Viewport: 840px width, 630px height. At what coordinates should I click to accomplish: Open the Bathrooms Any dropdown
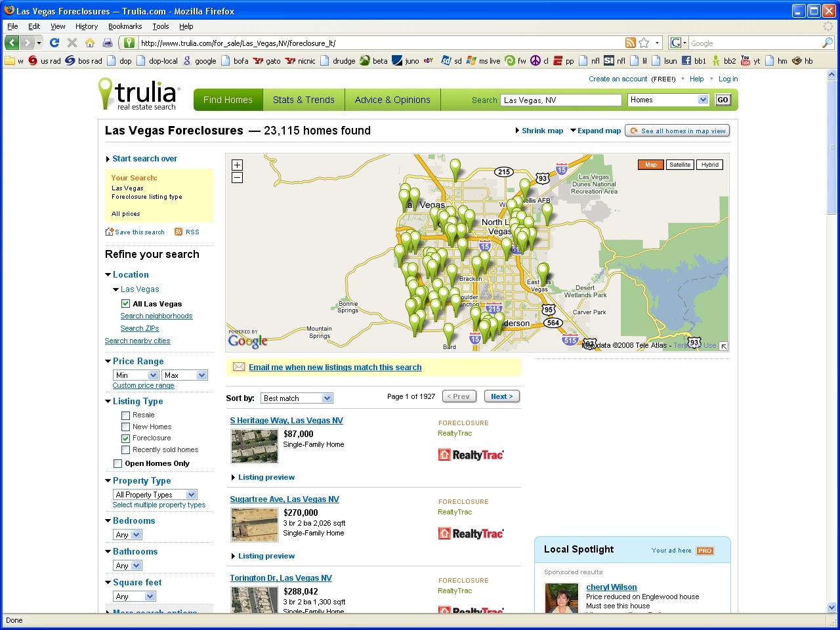127,566
